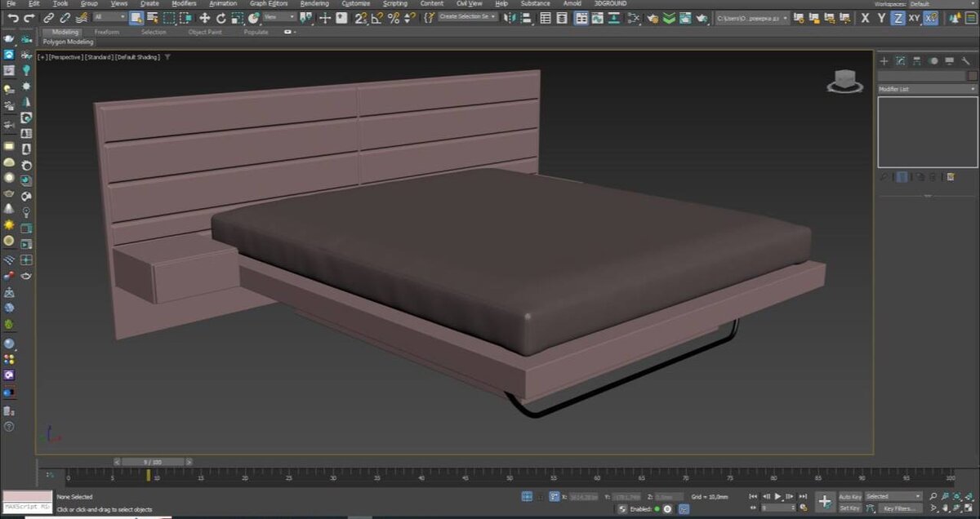Open the Rendering menu
The height and width of the screenshot is (519, 980).
pyautogui.click(x=314, y=4)
